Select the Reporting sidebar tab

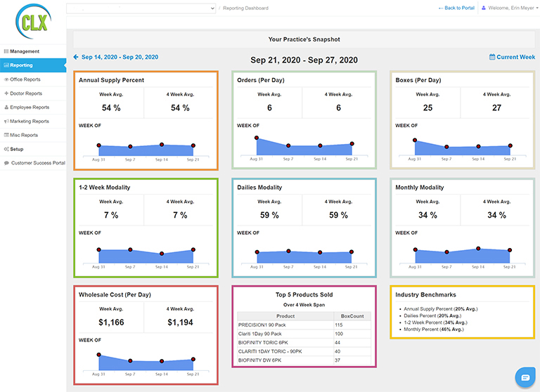pos(33,65)
